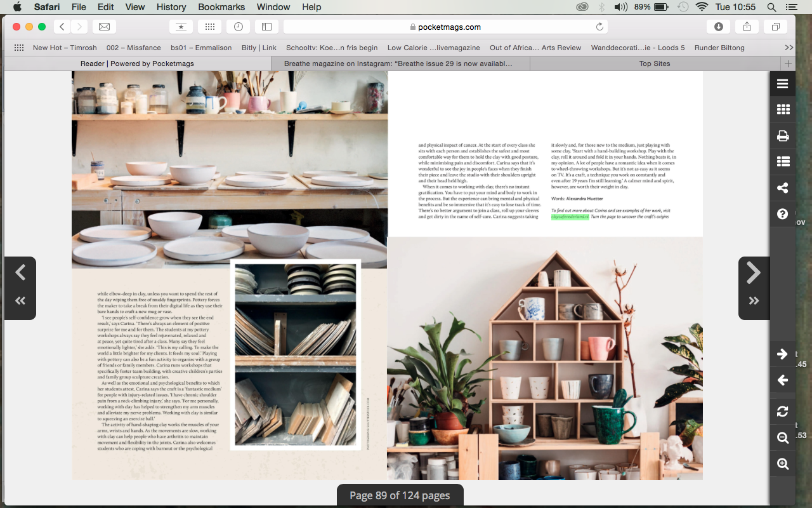Show page thumbnails grid view

pos(783,110)
